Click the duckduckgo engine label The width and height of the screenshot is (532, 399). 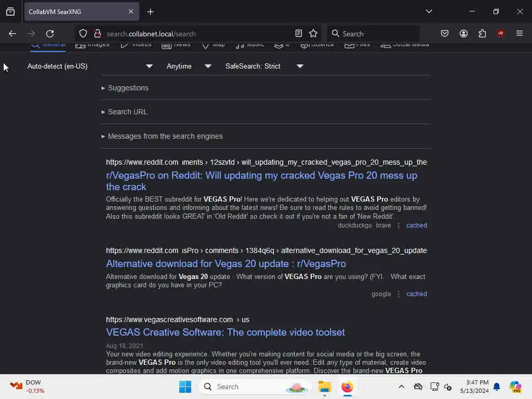tap(354, 225)
